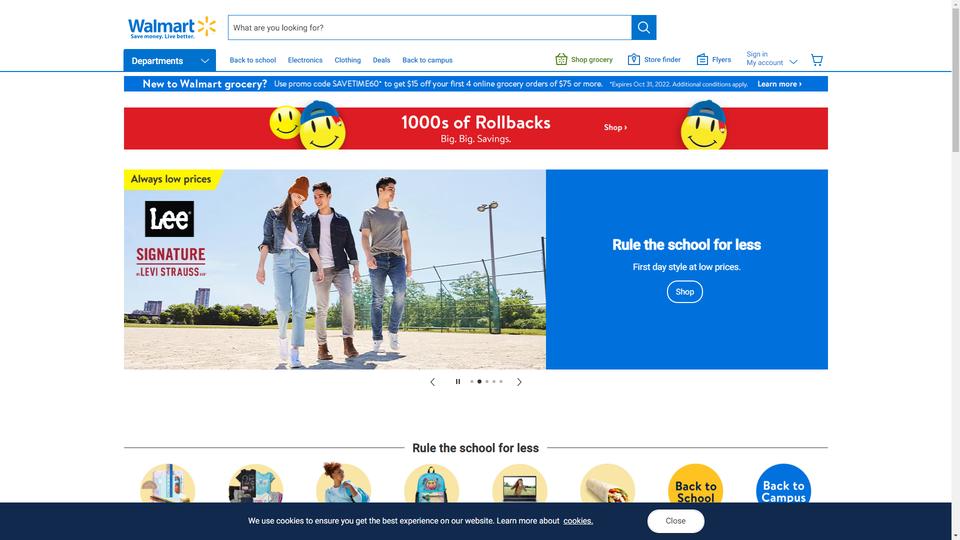Close the cookie notice
Screen dimensions: 960x540
tap(675, 521)
